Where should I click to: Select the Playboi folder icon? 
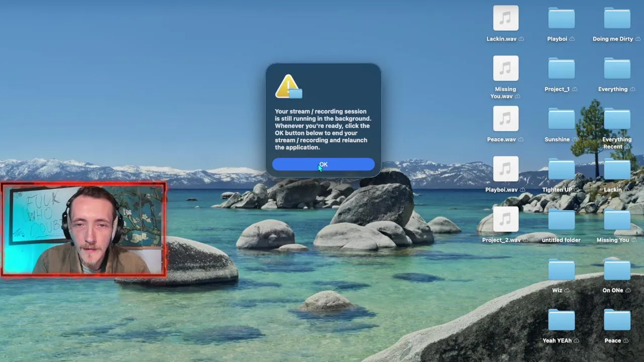coord(561,18)
